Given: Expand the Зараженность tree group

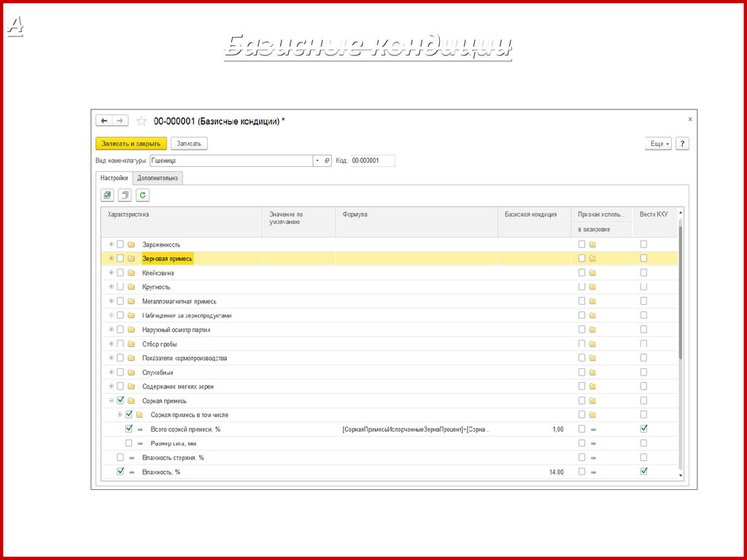Looking at the screenshot, I should tap(112, 244).
